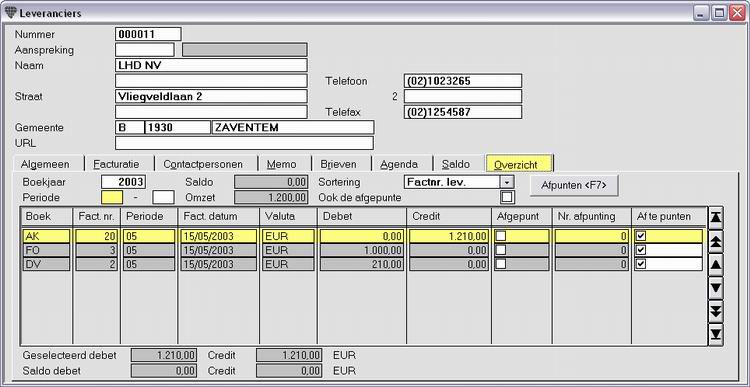Click the Omzet value 1.200,00
Screen dimensions: 750x387
(x=271, y=197)
